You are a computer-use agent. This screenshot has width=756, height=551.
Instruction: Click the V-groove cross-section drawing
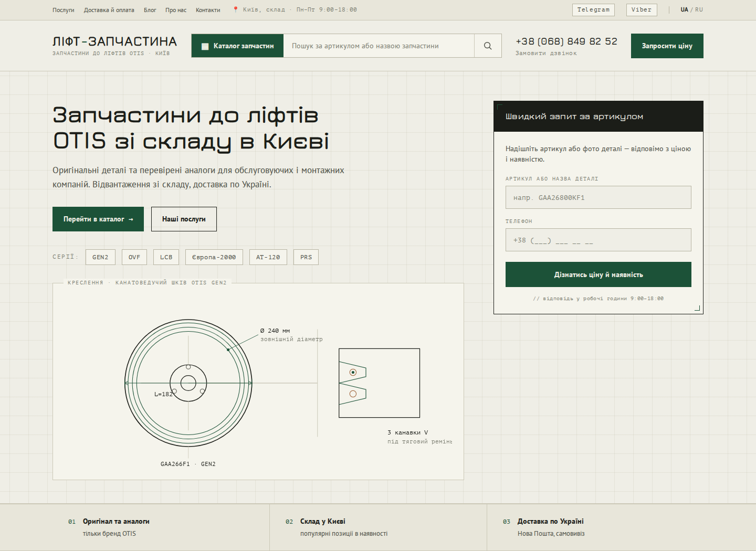(379, 383)
